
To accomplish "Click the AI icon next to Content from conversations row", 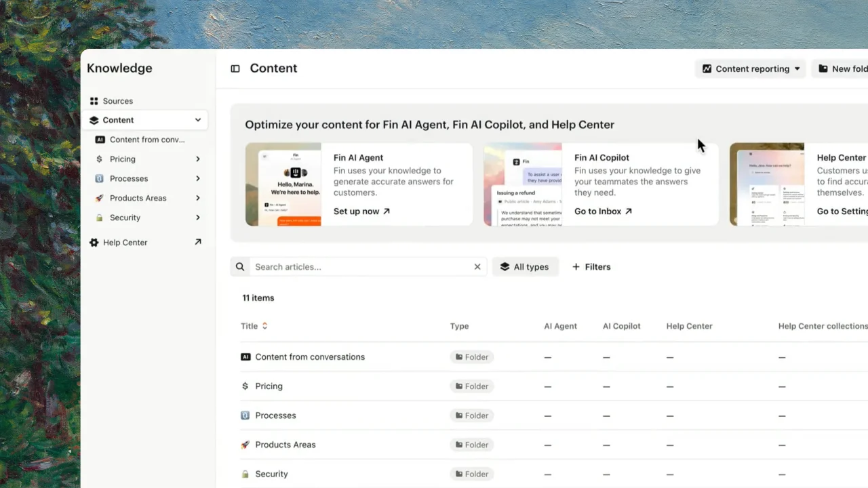I will [245, 357].
